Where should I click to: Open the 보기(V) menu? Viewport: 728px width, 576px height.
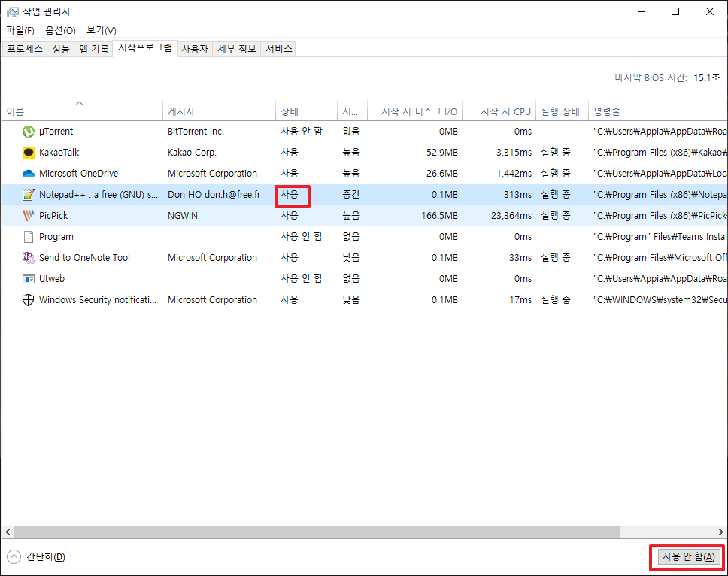[x=102, y=31]
